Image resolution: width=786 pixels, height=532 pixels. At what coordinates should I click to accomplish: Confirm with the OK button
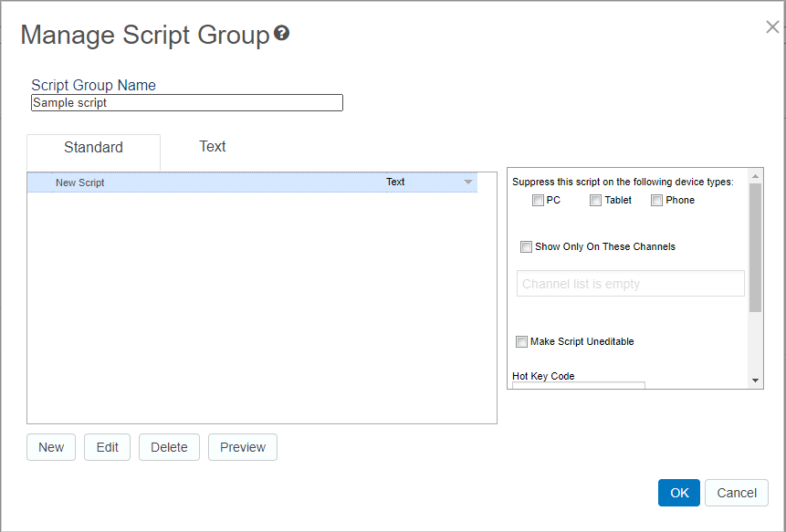(x=679, y=493)
